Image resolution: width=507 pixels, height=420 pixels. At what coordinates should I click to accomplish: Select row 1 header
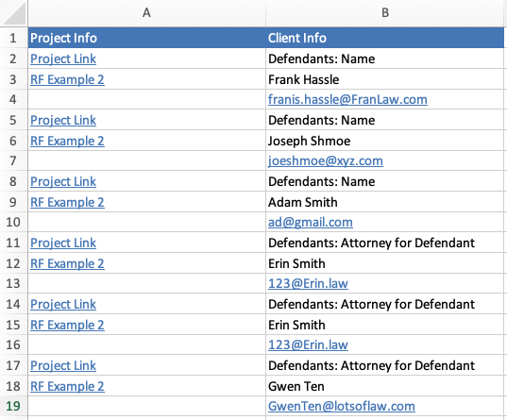click(x=13, y=38)
